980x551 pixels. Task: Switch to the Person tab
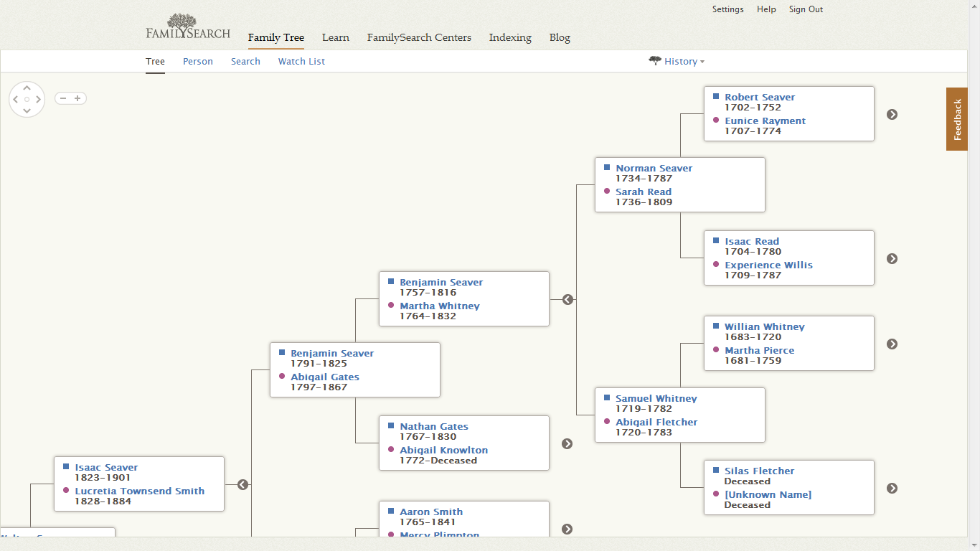[197, 62]
